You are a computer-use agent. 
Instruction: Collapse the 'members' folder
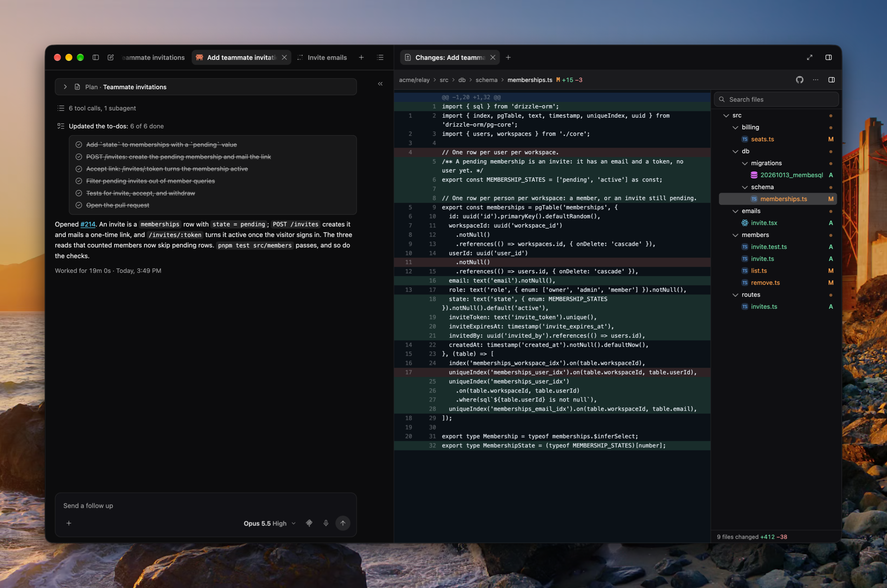click(x=735, y=235)
